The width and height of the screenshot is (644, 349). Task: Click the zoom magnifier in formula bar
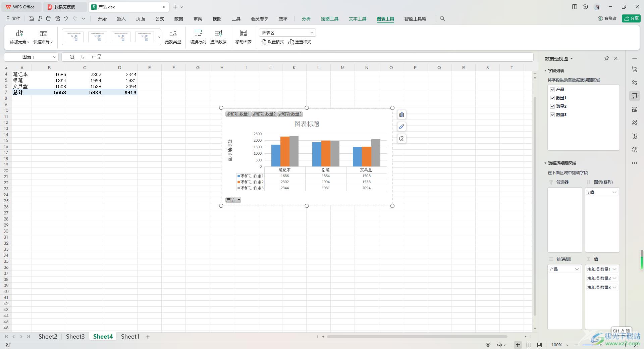point(72,57)
